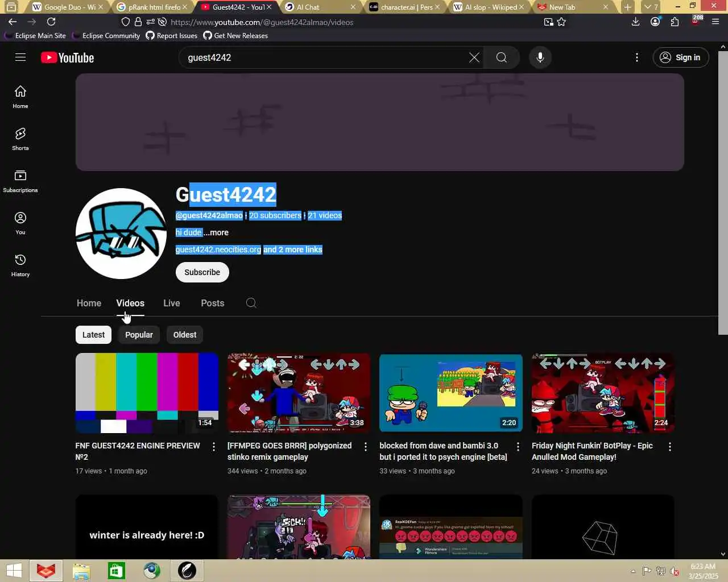Click the address bar URL
Viewport: 728px width, 582px height.
[262, 22]
